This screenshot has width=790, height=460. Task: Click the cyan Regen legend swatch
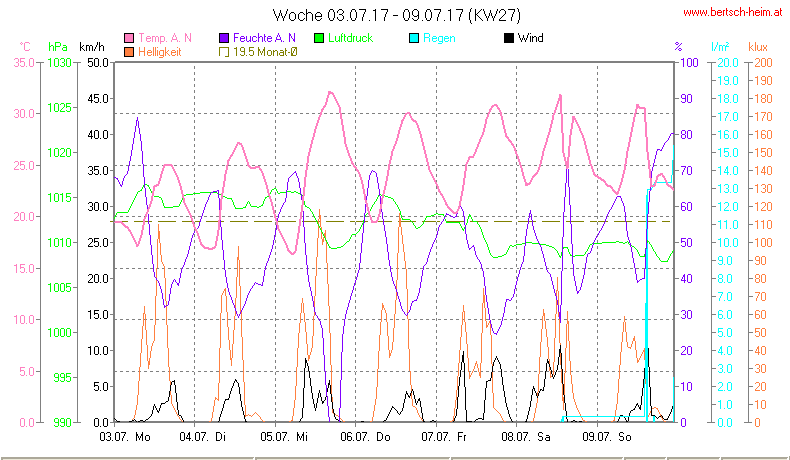point(415,38)
